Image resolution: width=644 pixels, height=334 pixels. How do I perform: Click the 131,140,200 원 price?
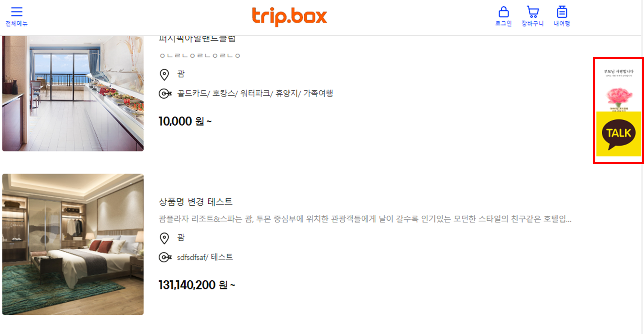pyautogui.click(x=197, y=285)
